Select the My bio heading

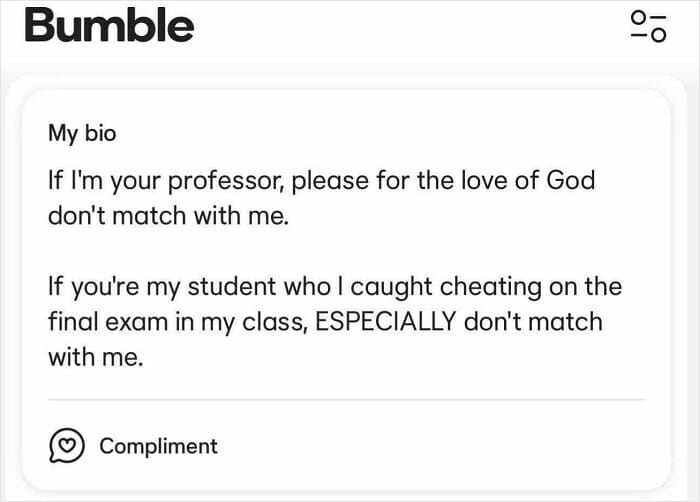click(82, 133)
